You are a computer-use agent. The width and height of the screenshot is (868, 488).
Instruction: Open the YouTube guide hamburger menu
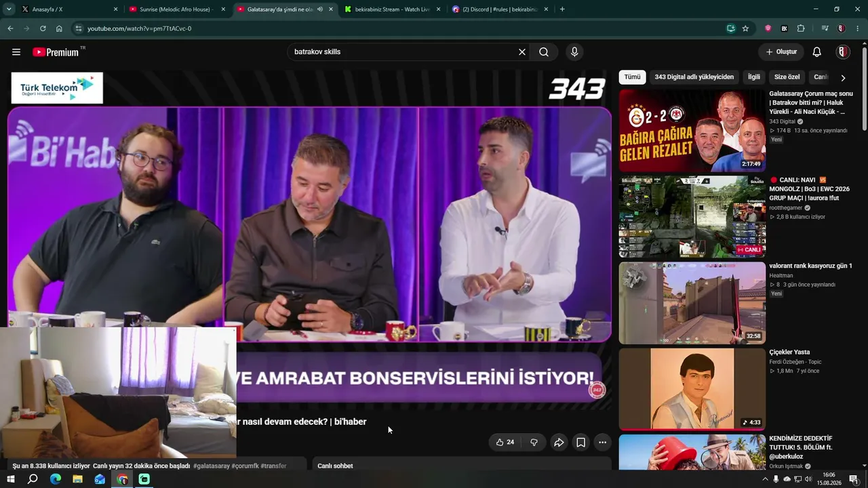(16, 52)
